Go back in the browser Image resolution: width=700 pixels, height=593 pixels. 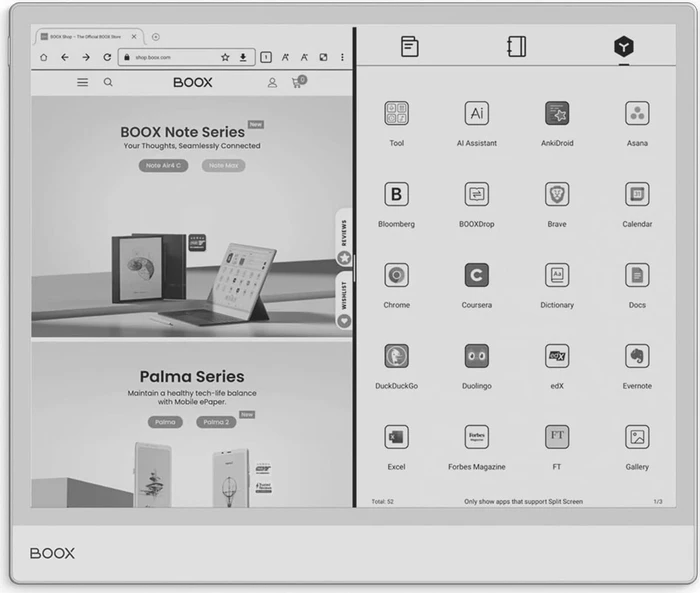tap(65, 57)
